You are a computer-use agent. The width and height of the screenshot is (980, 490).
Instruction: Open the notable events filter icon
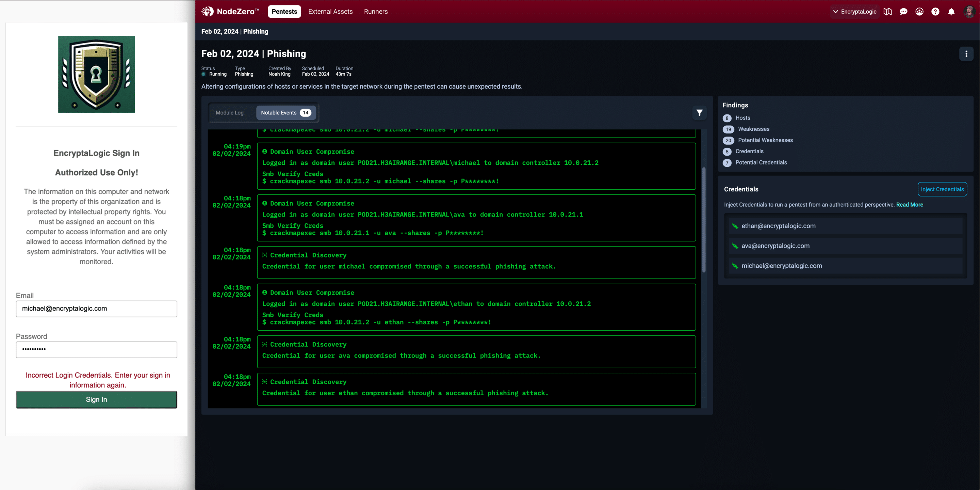699,113
